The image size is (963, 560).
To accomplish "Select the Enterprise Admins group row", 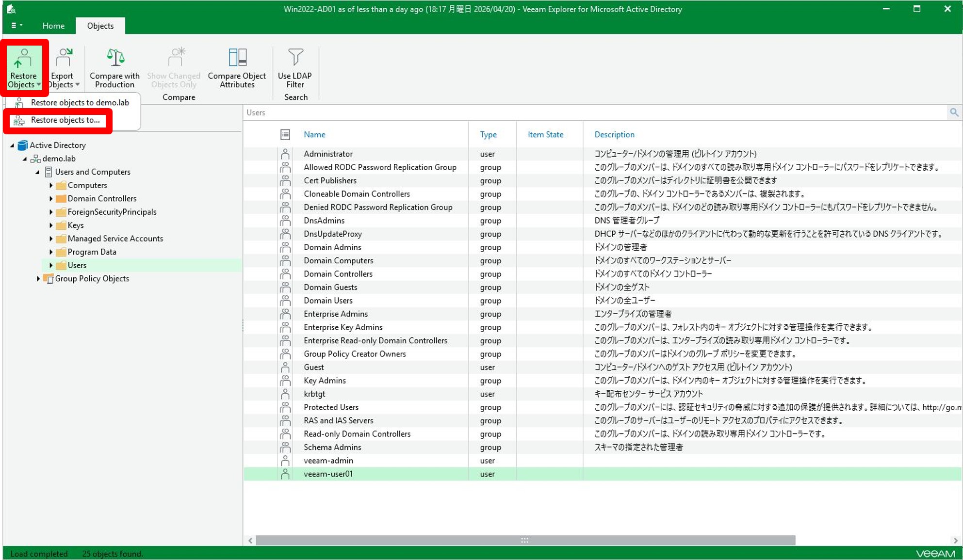I will point(603,314).
